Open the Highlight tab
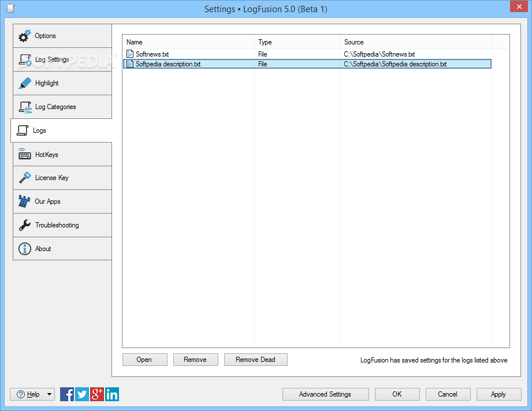Image resolution: width=532 pixels, height=411 pixels. point(62,83)
